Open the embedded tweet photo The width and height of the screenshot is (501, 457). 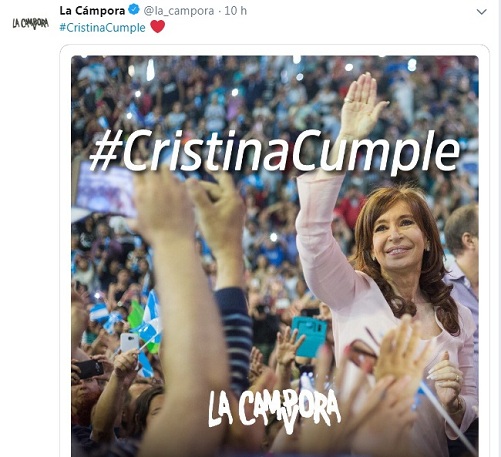[x=275, y=256]
